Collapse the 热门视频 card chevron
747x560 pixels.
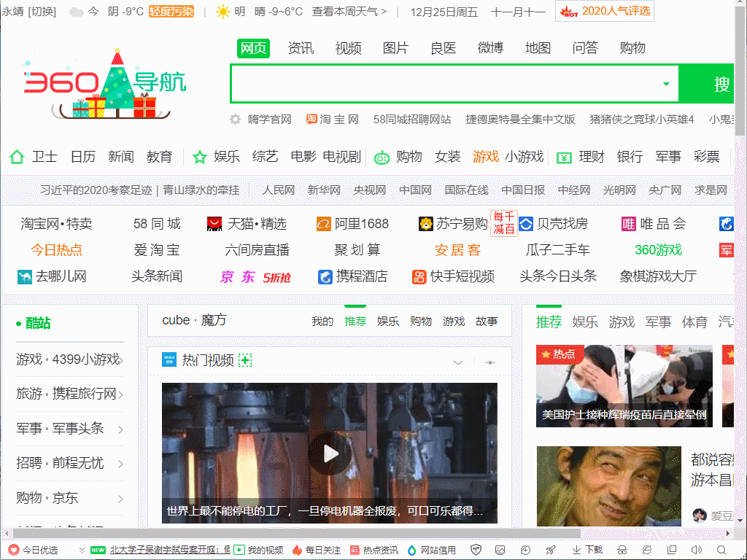pyautogui.click(x=458, y=363)
